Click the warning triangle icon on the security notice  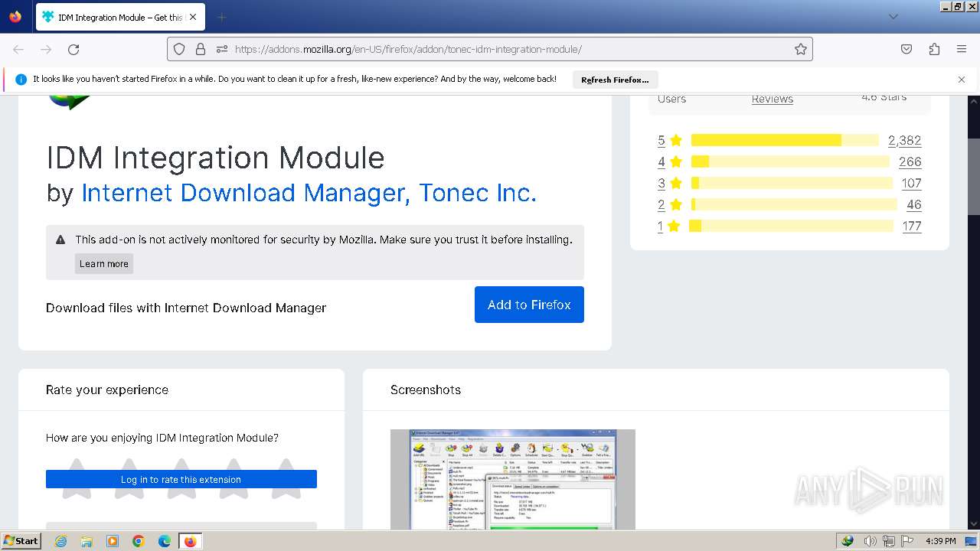click(60, 240)
